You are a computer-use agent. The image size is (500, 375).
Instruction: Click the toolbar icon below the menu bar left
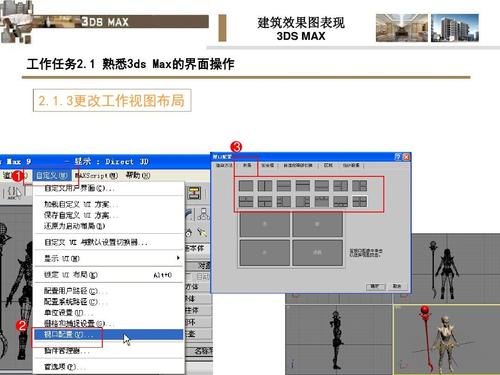[14, 193]
